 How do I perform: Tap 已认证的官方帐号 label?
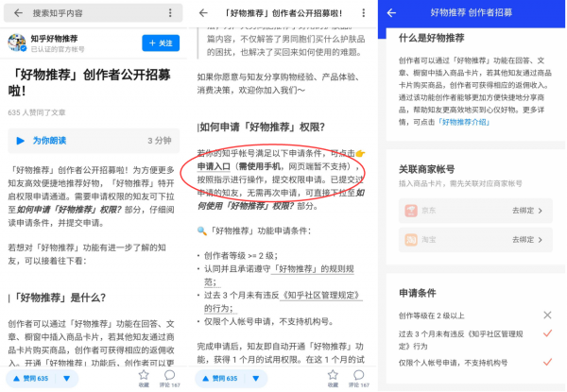(58, 49)
